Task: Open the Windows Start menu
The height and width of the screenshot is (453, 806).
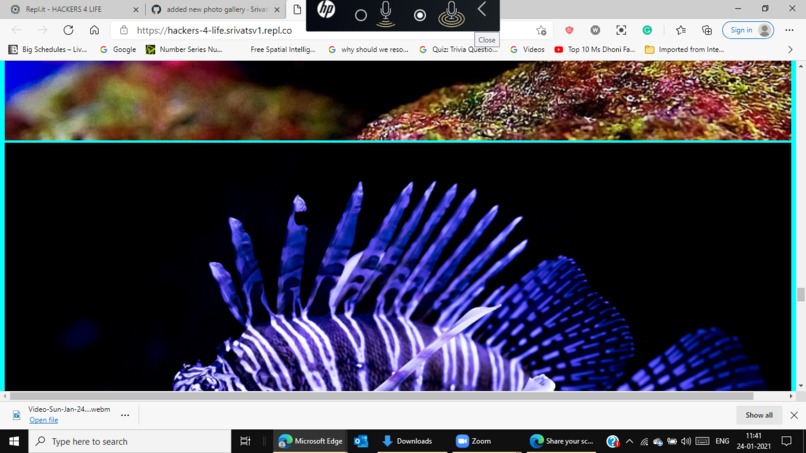Action: 14,441
